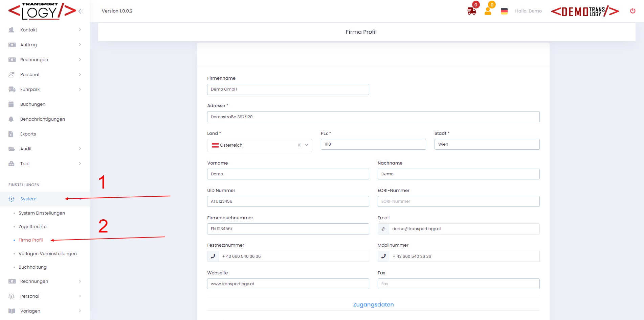Open the Land country dropdown
The width and height of the screenshot is (644, 320).
point(307,145)
